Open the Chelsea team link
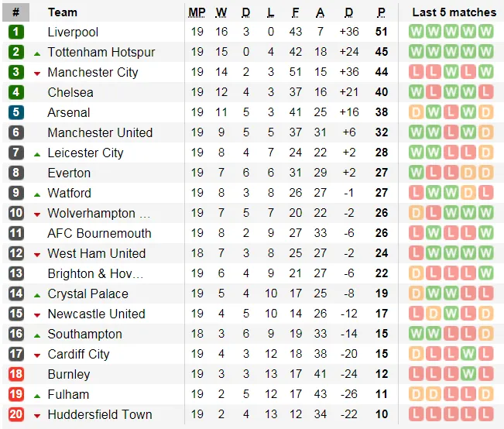 tap(70, 92)
